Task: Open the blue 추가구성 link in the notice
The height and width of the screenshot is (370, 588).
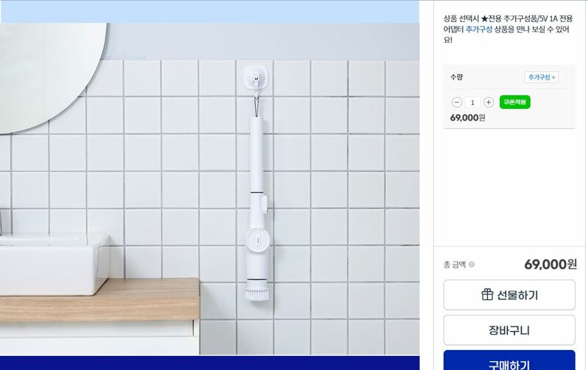Action: click(479, 29)
